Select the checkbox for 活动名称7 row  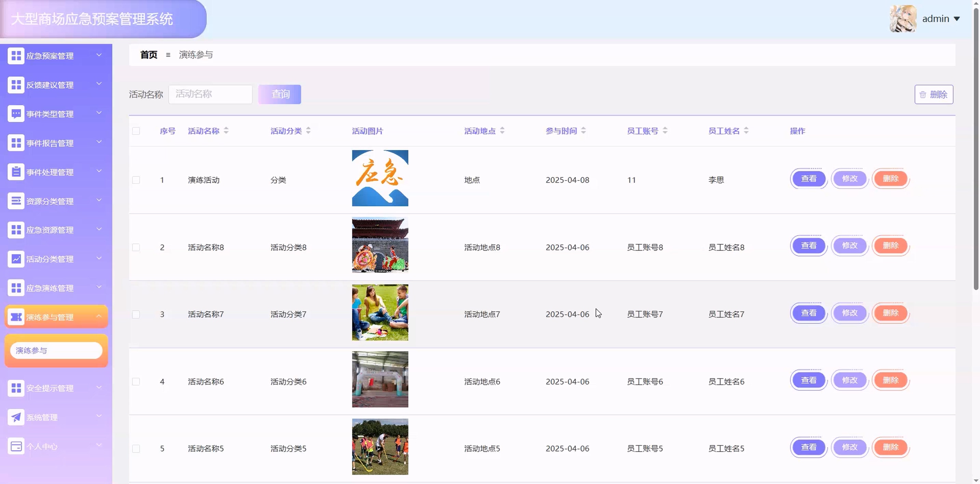point(136,314)
